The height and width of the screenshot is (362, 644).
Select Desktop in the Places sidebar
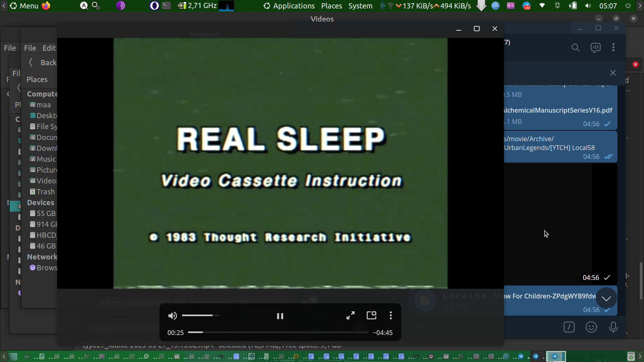pyautogui.click(x=43, y=115)
